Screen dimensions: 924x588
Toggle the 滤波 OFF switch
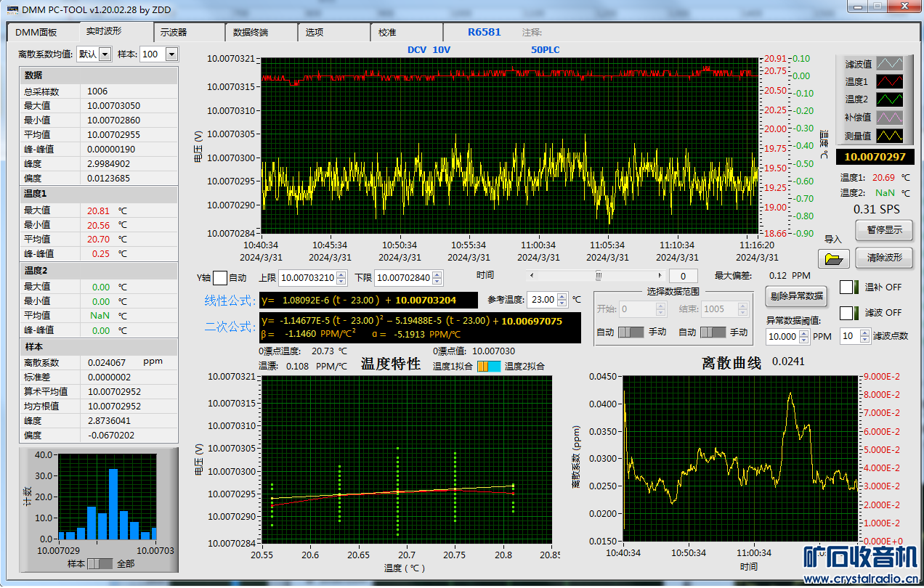pos(847,313)
